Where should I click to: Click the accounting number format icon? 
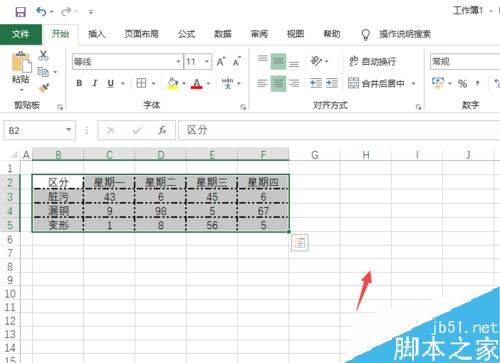(x=438, y=83)
